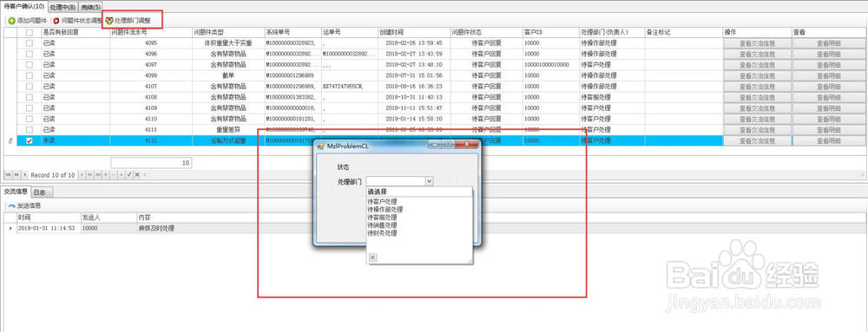Viewport: 868px width, 332px height.
Task: Check the checkbox for row 4108
Action: (x=30, y=97)
